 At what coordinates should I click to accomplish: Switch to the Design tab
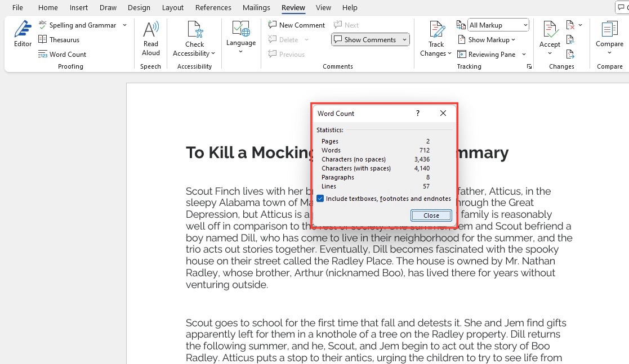pyautogui.click(x=139, y=8)
